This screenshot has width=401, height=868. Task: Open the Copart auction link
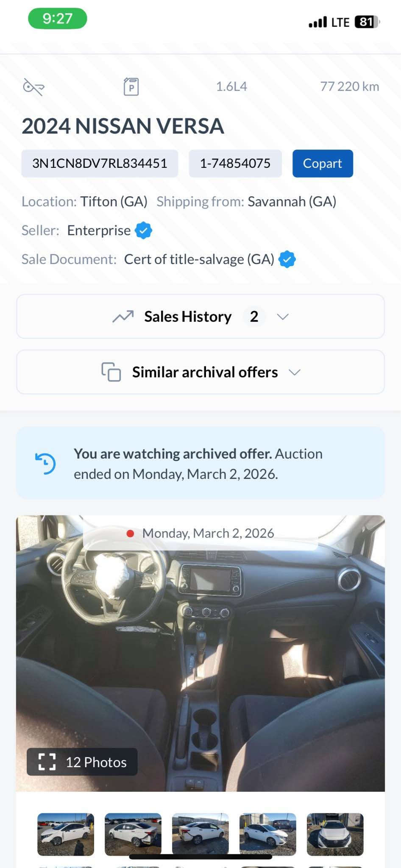coord(323,163)
